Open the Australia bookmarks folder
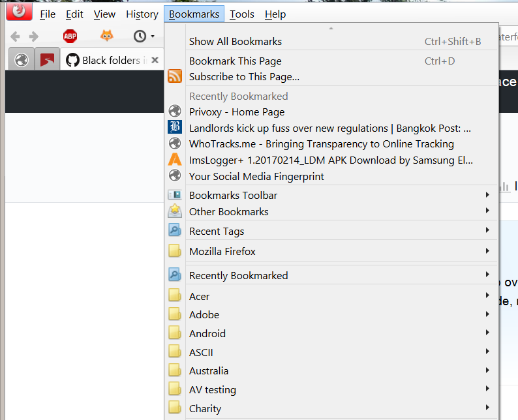 click(x=332, y=371)
